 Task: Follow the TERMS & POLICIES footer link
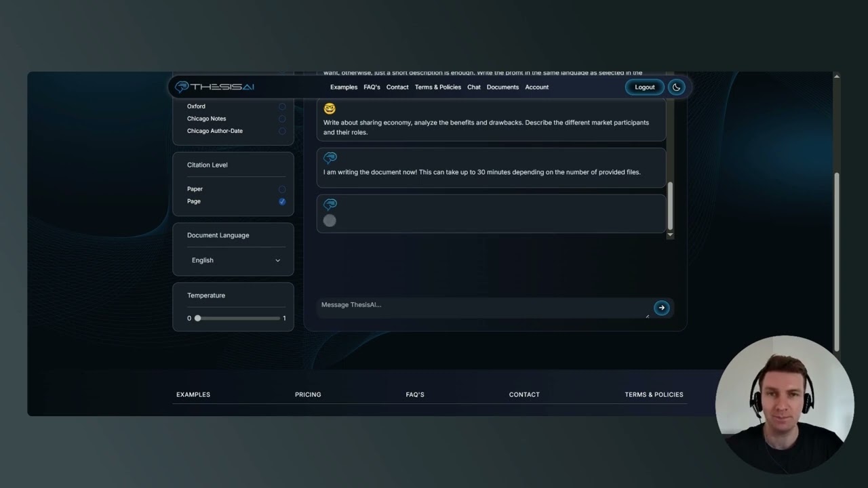pyautogui.click(x=654, y=394)
